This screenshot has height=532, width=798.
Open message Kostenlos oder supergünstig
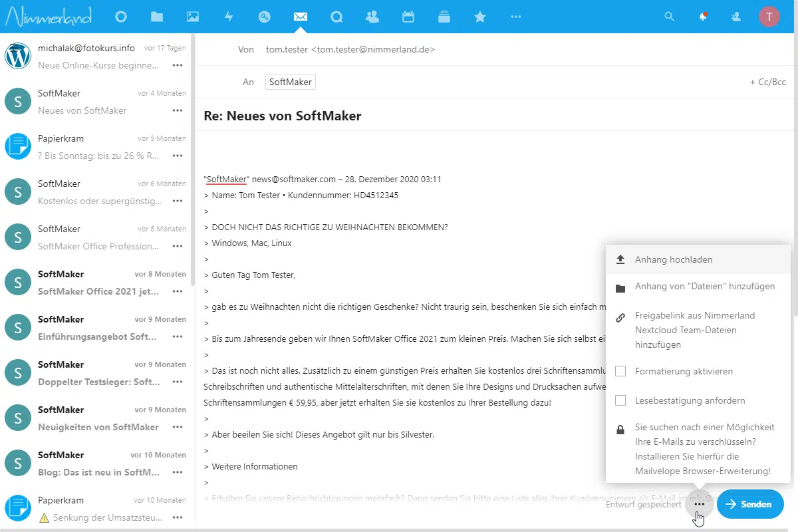(96, 192)
